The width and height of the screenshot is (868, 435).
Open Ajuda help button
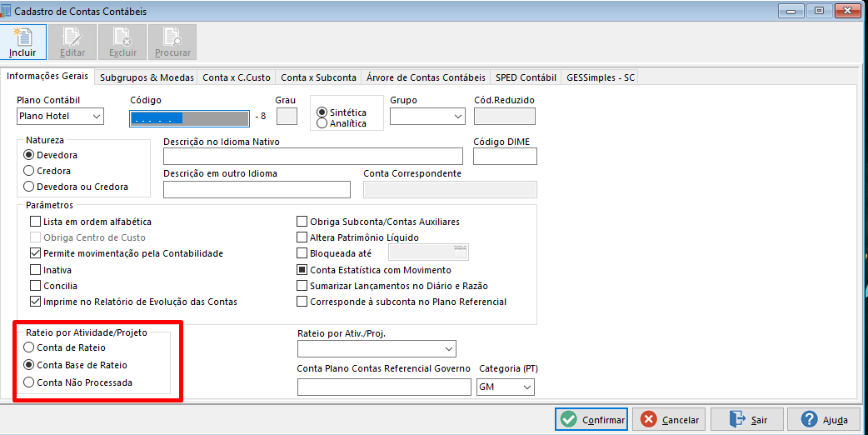825,419
